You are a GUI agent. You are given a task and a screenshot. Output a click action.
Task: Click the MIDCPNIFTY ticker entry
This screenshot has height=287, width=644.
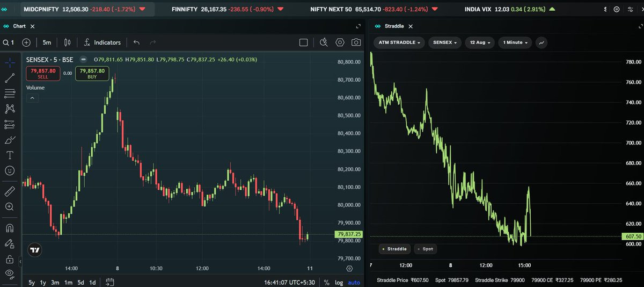(x=84, y=9)
